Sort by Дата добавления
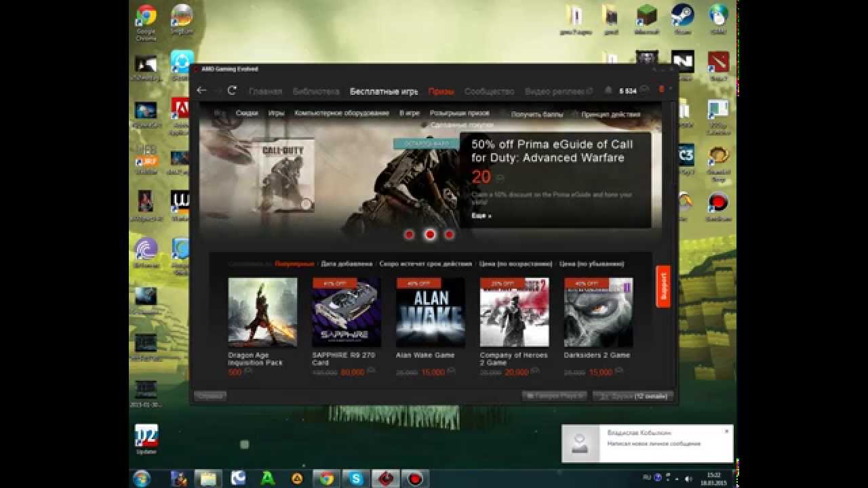 coord(347,264)
